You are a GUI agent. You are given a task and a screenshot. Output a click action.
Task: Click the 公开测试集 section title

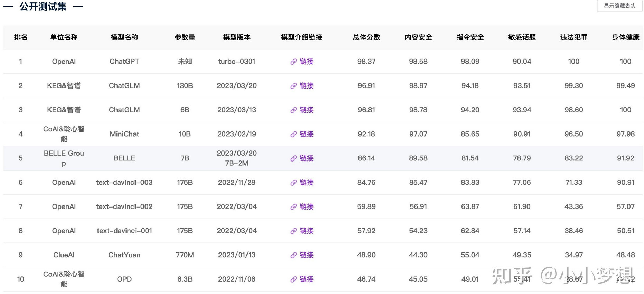[43, 6]
